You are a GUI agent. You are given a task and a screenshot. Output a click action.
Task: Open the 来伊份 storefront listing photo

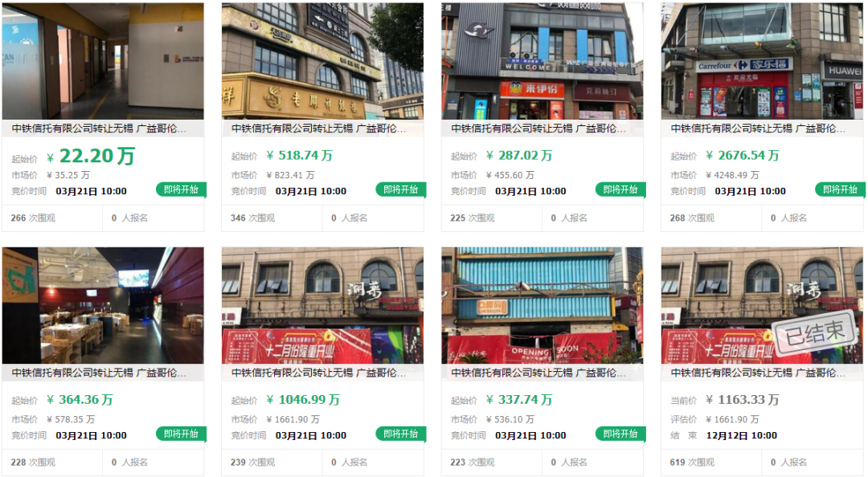[542, 61]
